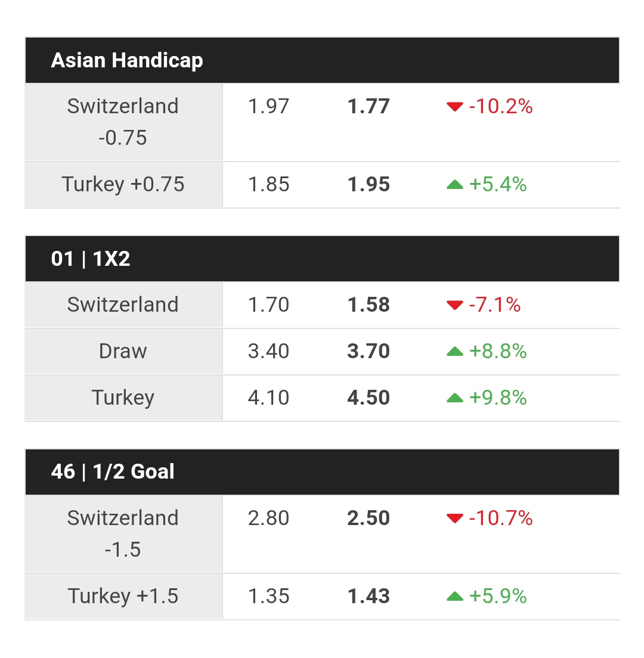Pick Switzerland -1.5 current odds 2.50
The width and height of the screenshot is (644, 658).
(369, 519)
